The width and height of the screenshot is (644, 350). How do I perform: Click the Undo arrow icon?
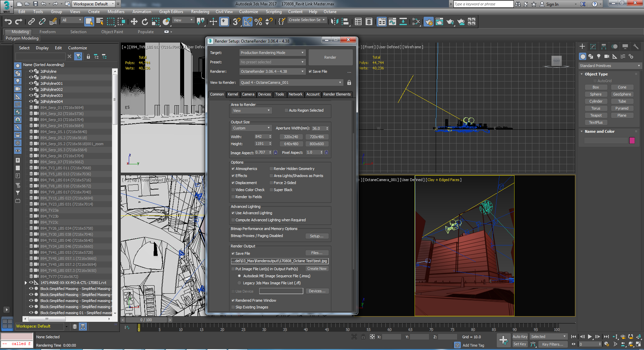tap(8, 22)
